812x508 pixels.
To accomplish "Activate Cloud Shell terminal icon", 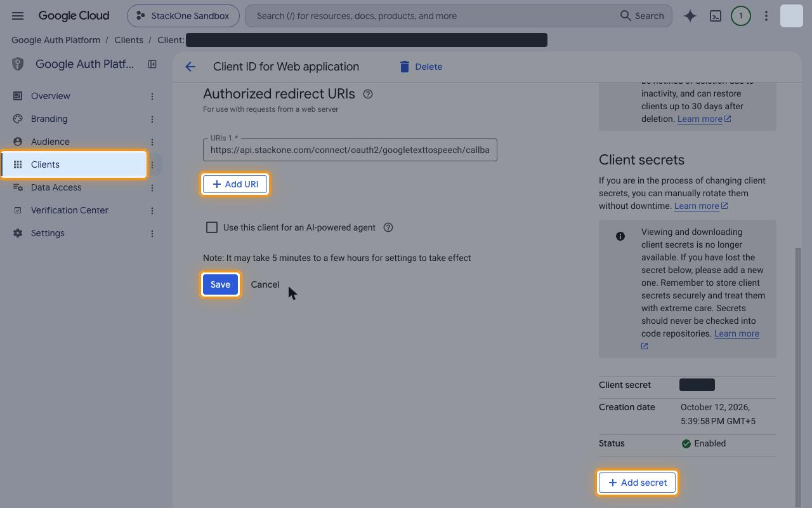I will (x=716, y=16).
